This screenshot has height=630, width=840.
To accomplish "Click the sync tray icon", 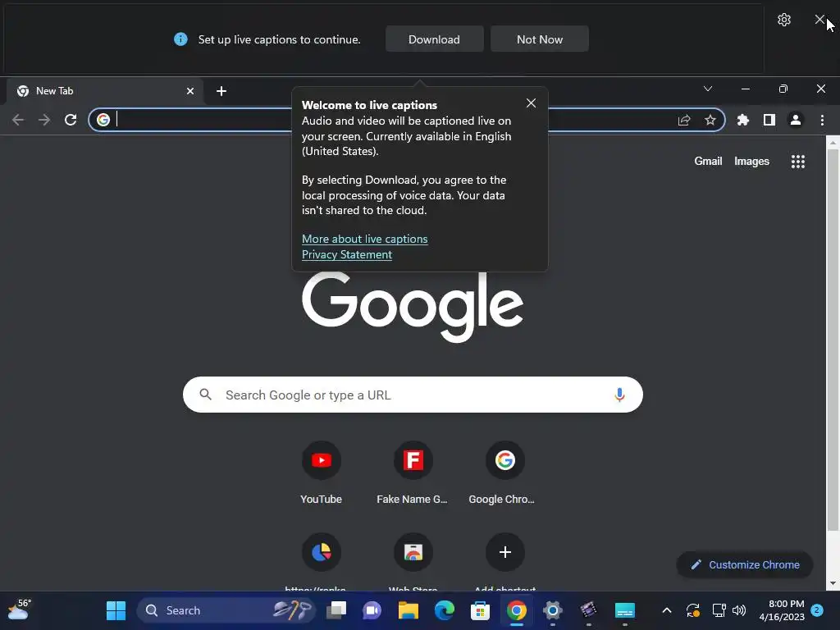I will tap(692, 610).
